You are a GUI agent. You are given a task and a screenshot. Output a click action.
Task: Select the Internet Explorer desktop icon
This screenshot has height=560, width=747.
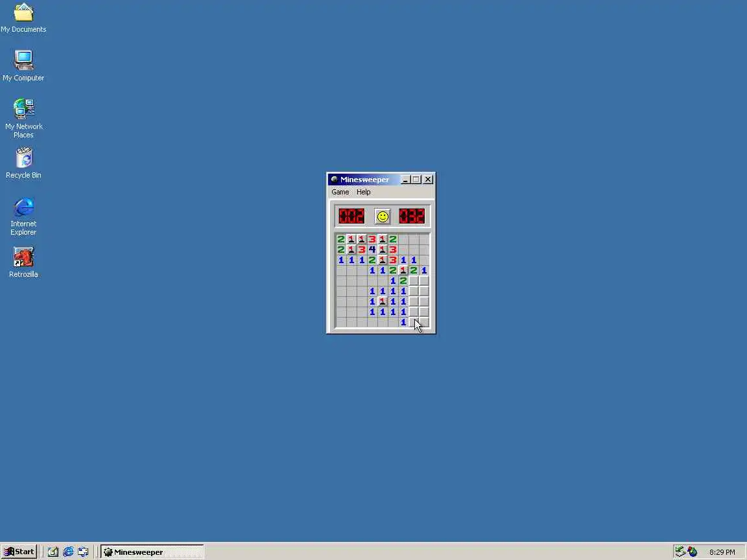coord(23,216)
